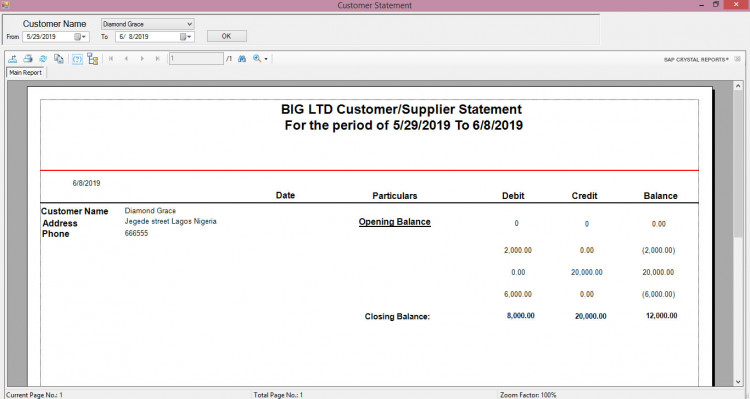Screen dimensions: 750x399
Task: Click the Copy icon in the report toolbar
Action: (x=58, y=59)
